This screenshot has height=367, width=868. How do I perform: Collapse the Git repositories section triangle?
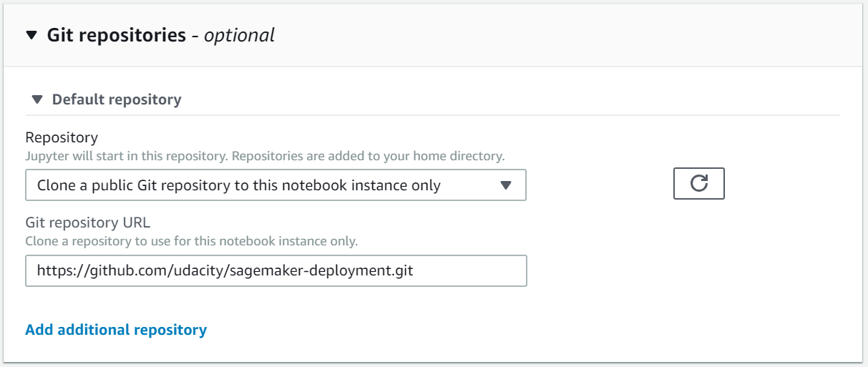[x=31, y=35]
